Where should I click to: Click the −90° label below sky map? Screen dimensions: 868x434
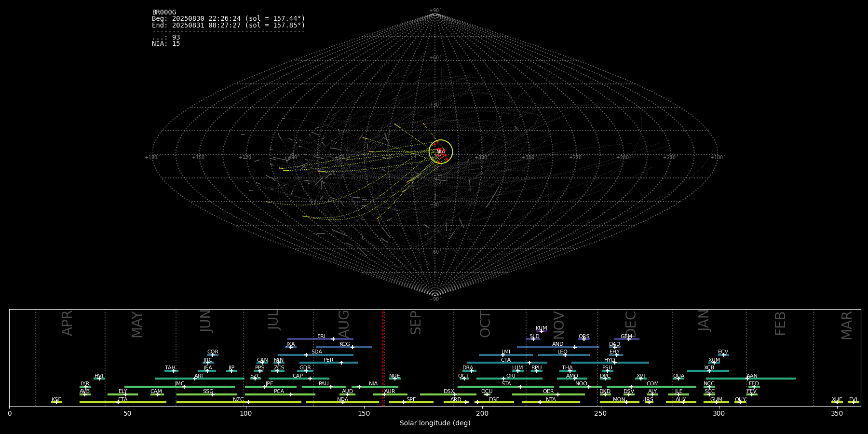click(435, 299)
